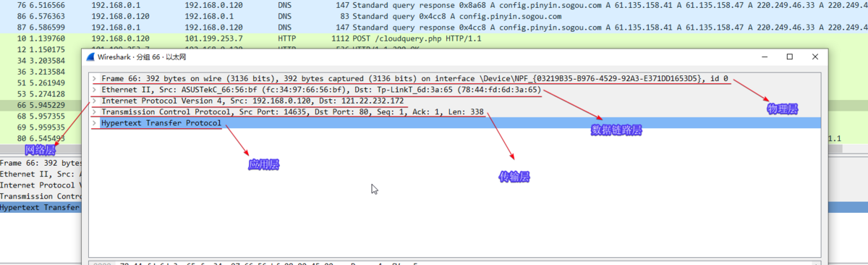Maximize the packet 66 detail window
868x265 pixels.
click(790, 56)
